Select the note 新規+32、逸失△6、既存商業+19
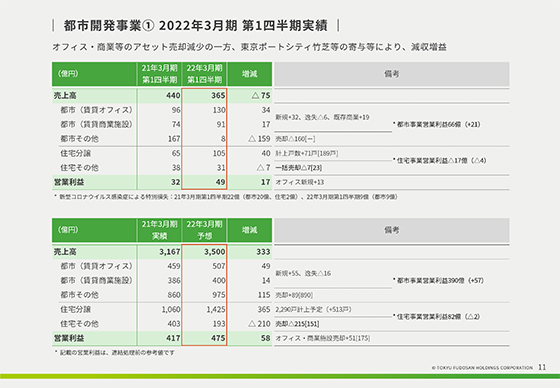The width and height of the screenshot is (560, 388). click(322, 117)
